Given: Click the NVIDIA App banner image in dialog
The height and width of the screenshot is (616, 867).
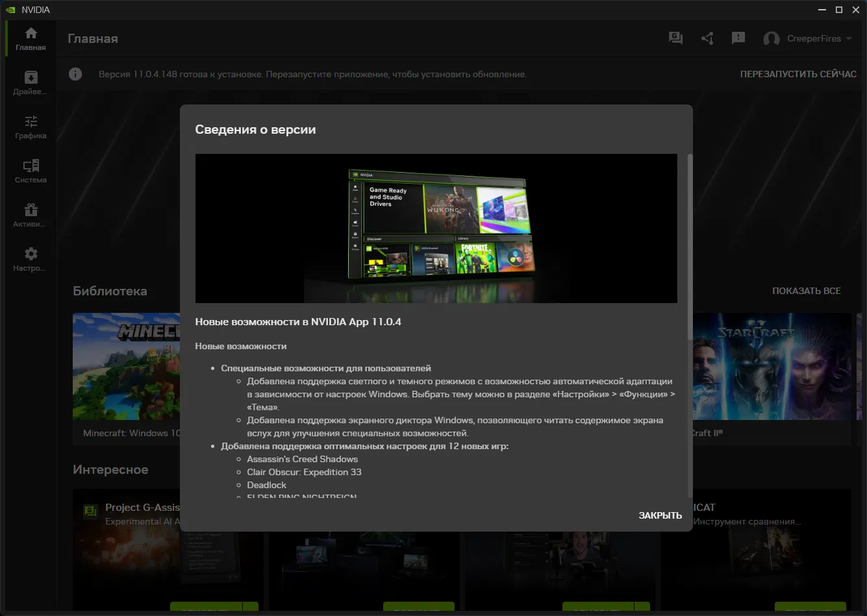Looking at the screenshot, I should tap(436, 228).
